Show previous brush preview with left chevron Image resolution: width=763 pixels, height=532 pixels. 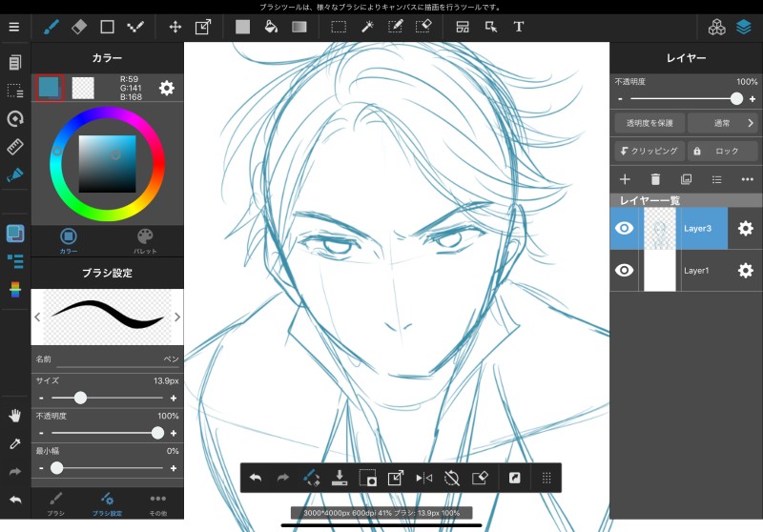pos(37,317)
